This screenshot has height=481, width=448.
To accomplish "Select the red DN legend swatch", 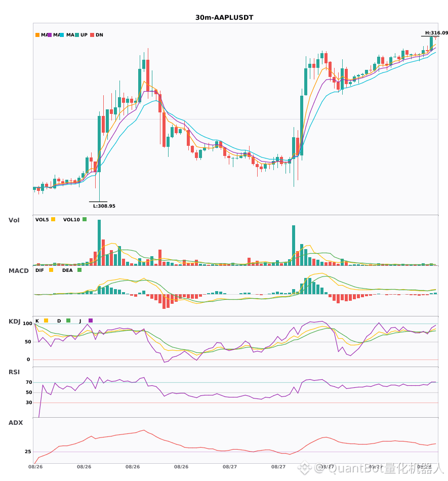I will (92, 35).
